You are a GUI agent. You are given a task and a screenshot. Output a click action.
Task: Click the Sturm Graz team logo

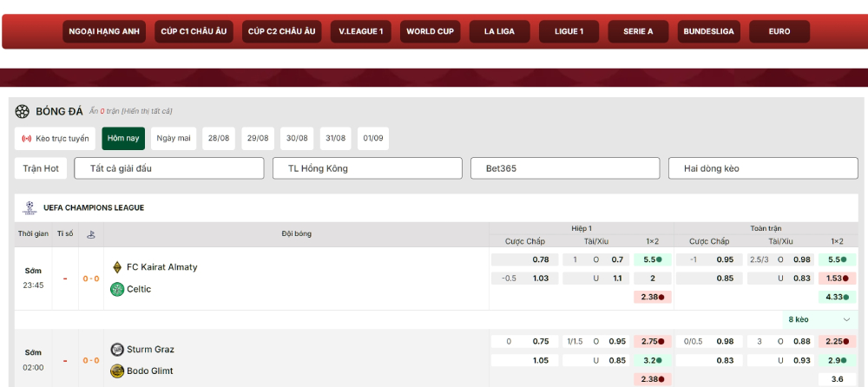click(x=117, y=350)
